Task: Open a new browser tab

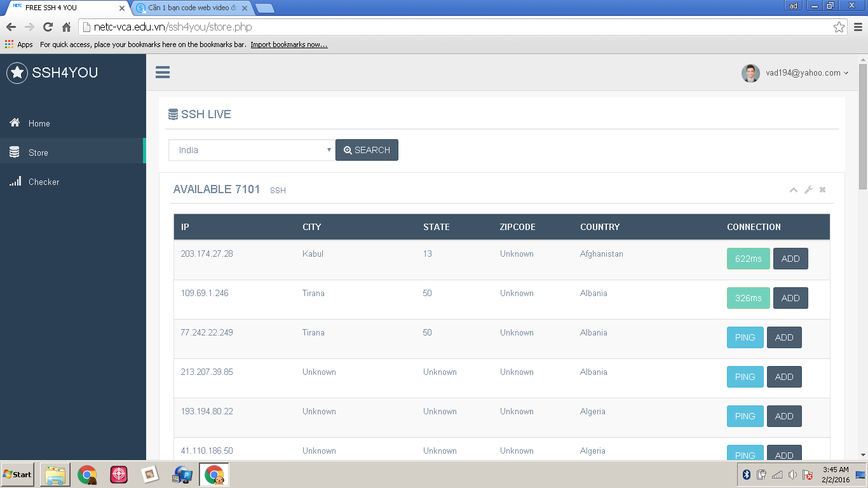Action: point(264,8)
